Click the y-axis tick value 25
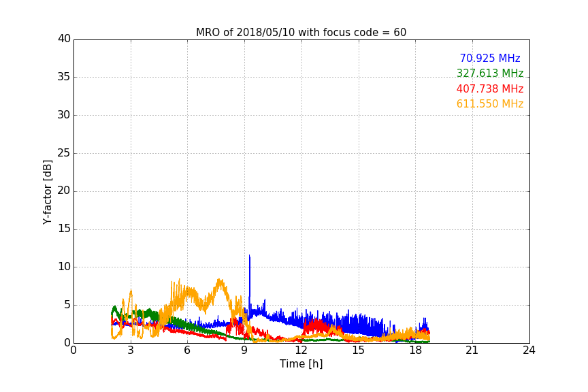 pos(64,152)
